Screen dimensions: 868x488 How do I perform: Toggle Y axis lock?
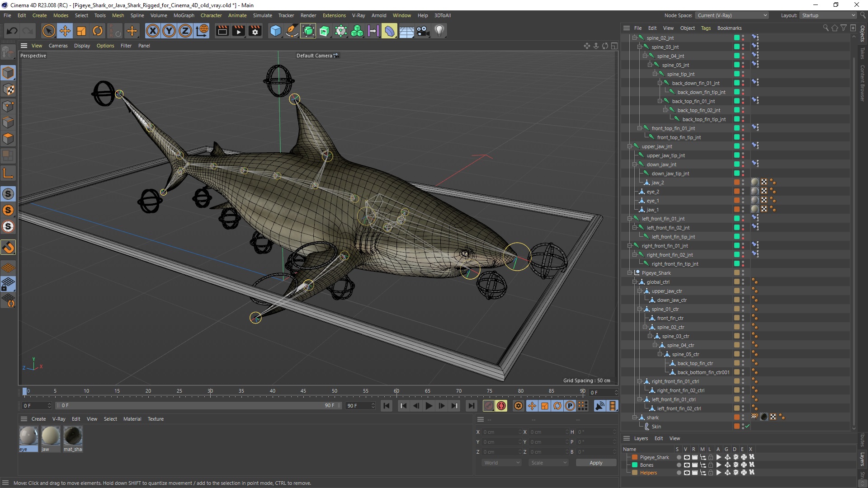(169, 31)
